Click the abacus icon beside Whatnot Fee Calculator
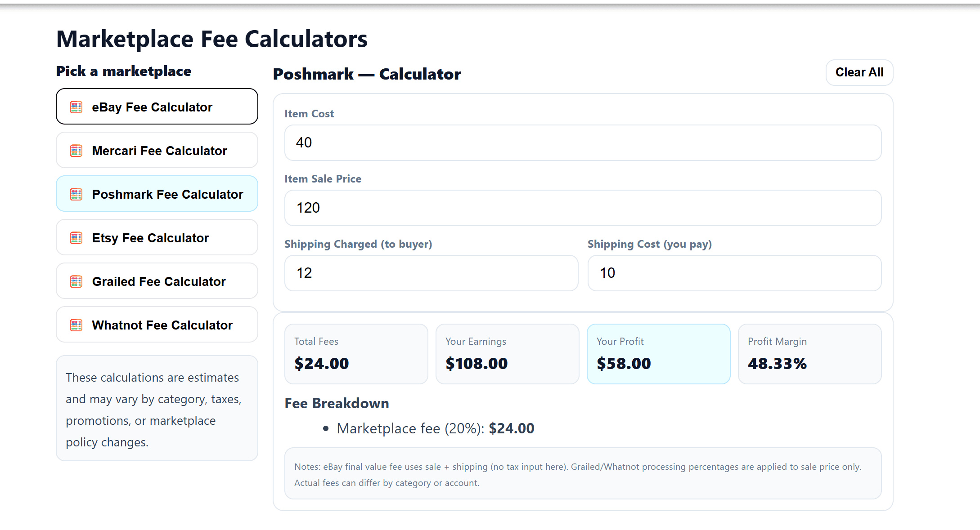The width and height of the screenshot is (980, 530). [x=76, y=325]
